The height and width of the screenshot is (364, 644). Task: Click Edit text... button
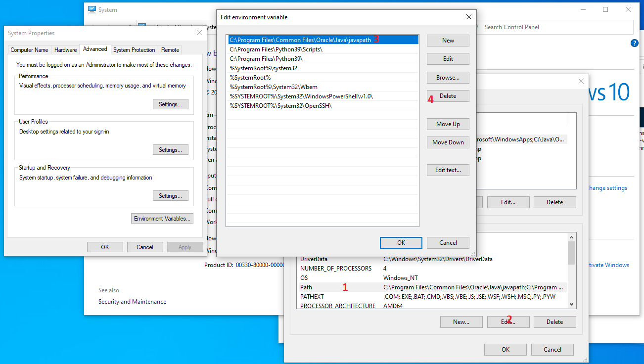[x=448, y=170]
